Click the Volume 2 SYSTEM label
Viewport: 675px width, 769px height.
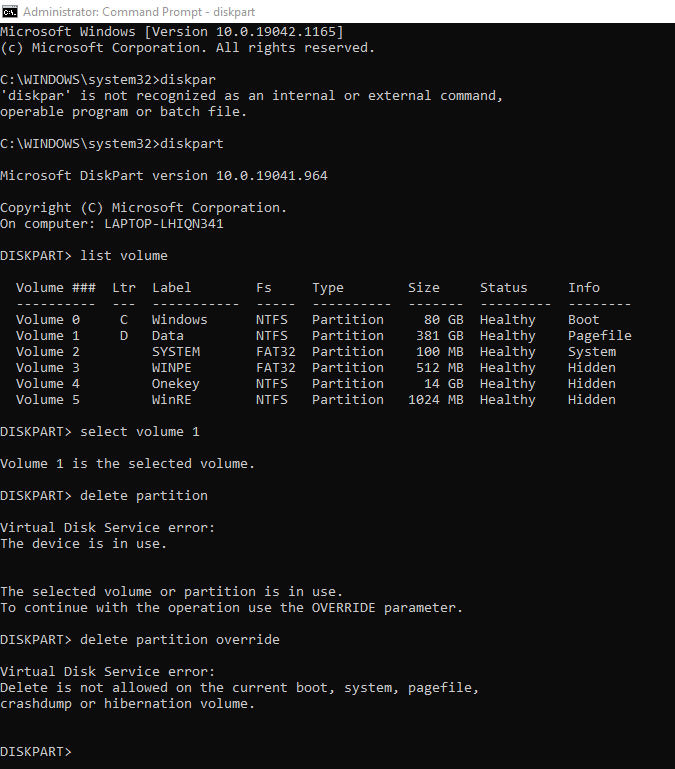(x=176, y=352)
